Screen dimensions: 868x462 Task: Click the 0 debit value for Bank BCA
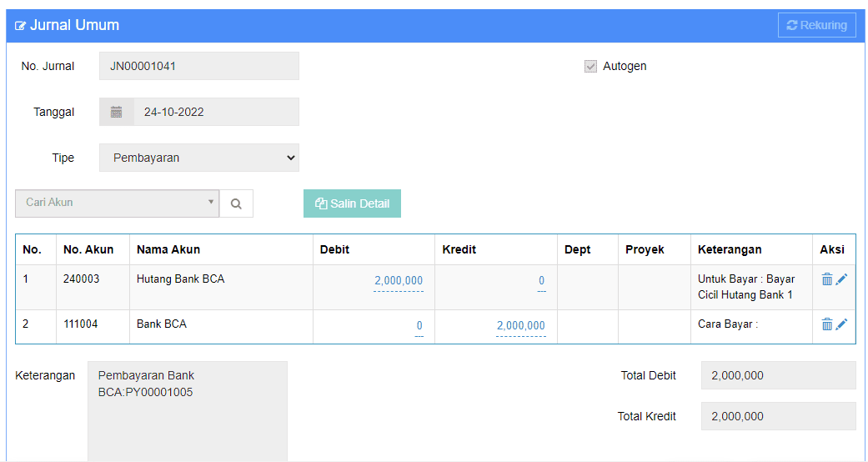pyautogui.click(x=419, y=325)
